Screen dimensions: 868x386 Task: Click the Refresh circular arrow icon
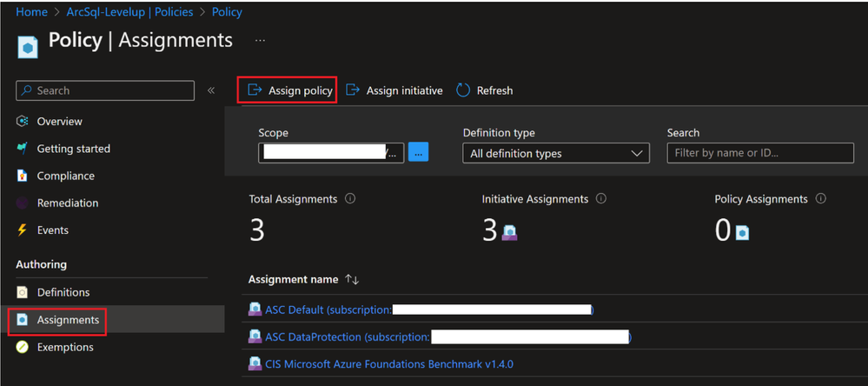pos(463,90)
